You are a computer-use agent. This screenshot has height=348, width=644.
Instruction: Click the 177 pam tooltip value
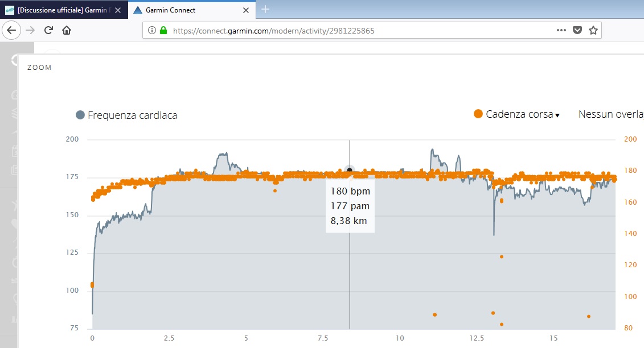point(350,206)
